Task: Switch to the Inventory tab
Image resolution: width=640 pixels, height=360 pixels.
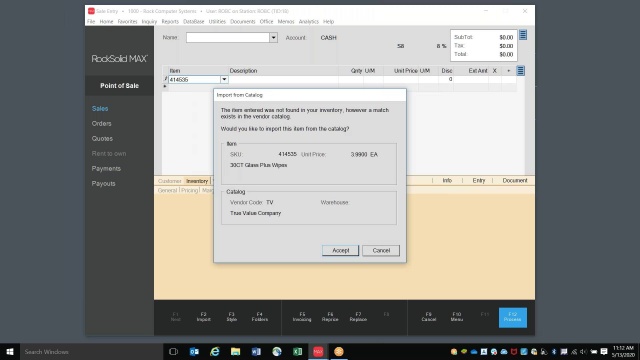Action: point(197,181)
